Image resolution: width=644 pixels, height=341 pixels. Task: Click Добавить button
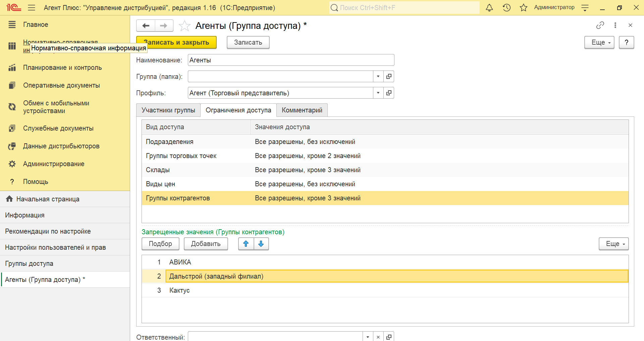(x=206, y=244)
